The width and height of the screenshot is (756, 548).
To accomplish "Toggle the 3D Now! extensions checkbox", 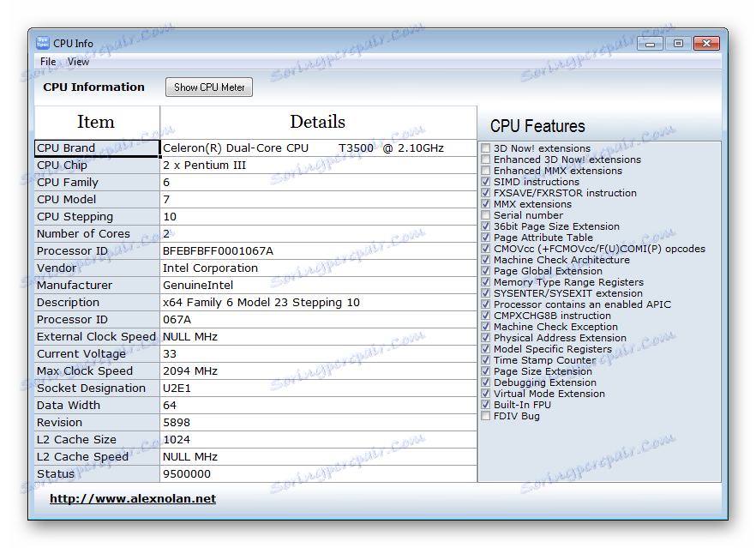I will (x=485, y=148).
